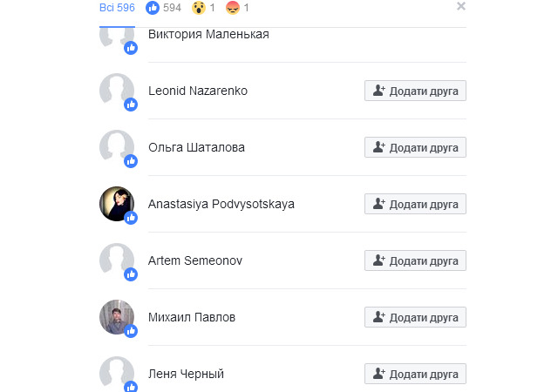Open Михаил Павлов's profile photo
This screenshot has width=558, height=392.
coord(117,317)
